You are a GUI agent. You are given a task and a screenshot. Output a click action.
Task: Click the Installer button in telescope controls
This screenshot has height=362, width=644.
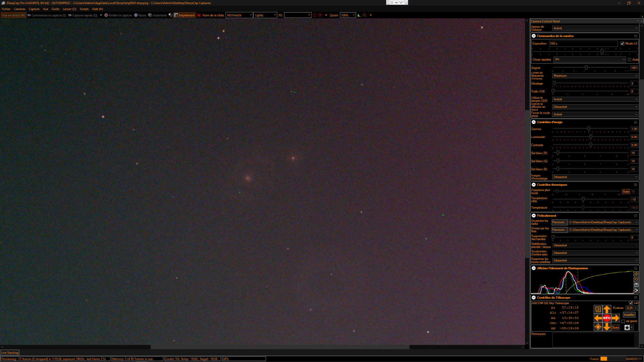pyautogui.click(x=629, y=315)
